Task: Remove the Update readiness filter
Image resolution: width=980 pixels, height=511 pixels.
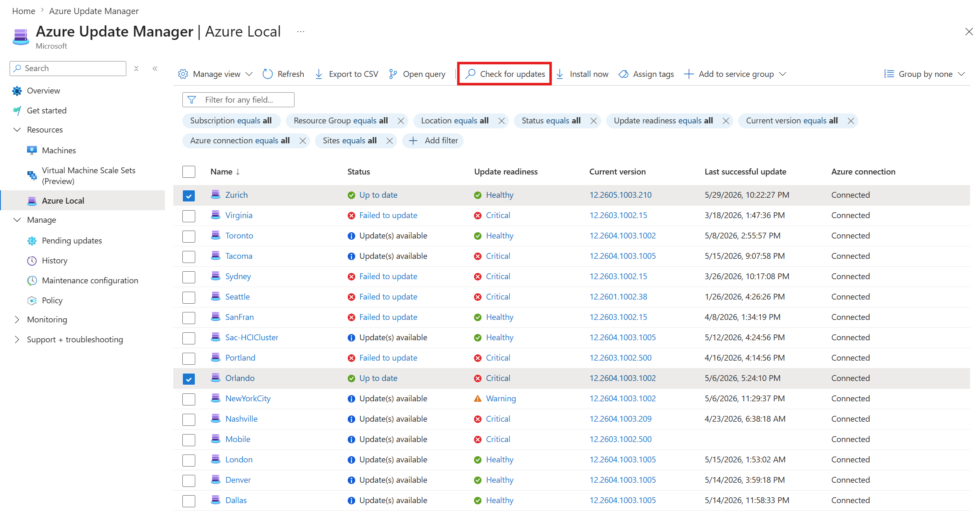Action: pos(726,121)
